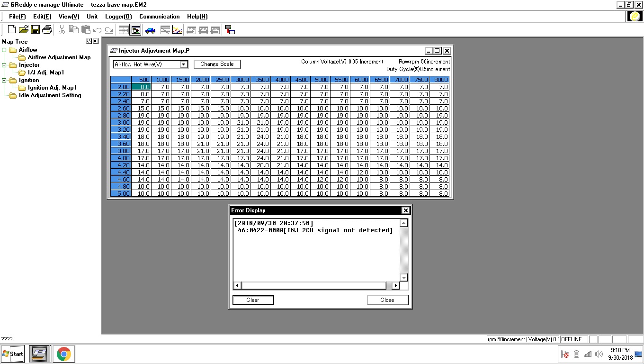Click Error Display vertical scrollbar down arrow

click(403, 278)
